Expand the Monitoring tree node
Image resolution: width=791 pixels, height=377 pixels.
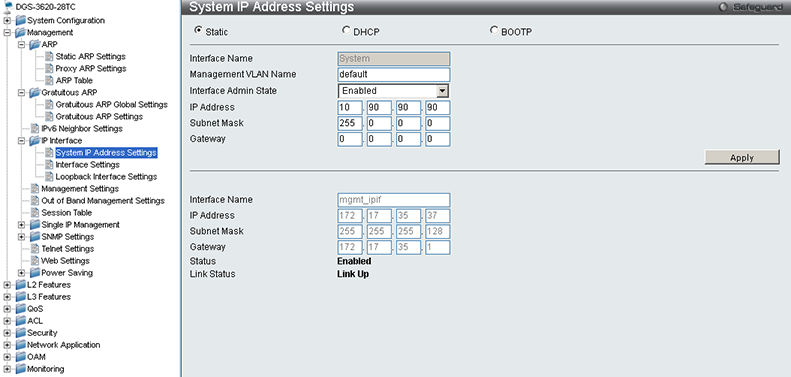point(7,369)
